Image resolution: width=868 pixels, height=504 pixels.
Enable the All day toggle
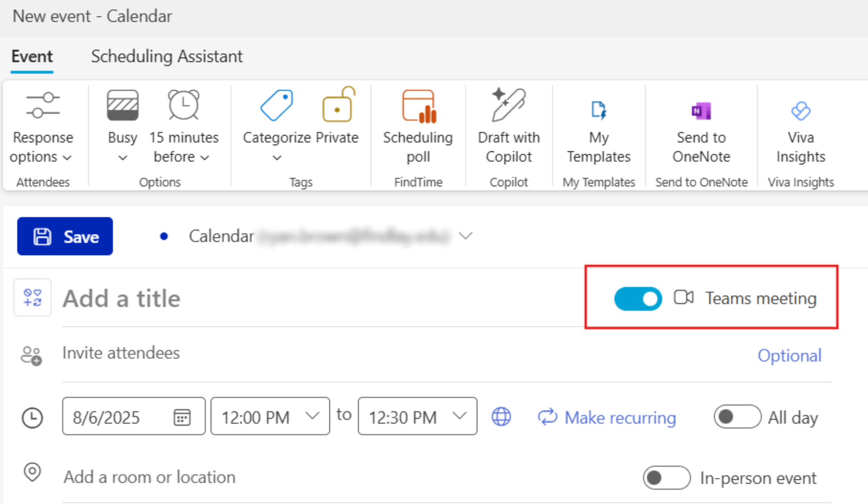[x=737, y=416]
